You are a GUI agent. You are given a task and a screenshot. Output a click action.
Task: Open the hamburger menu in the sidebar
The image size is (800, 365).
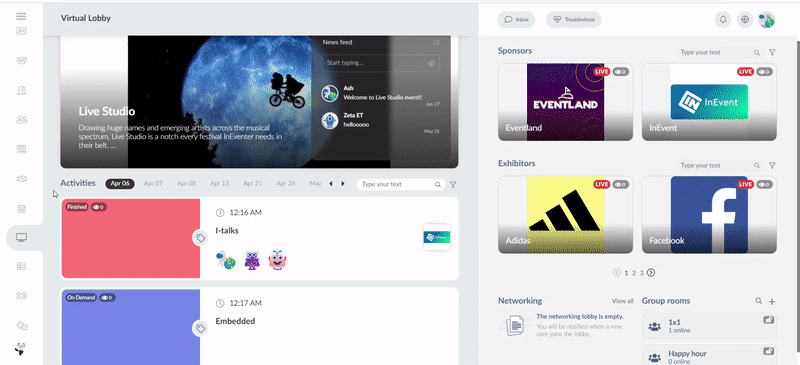pyautogui.click(x=21, y=16)
